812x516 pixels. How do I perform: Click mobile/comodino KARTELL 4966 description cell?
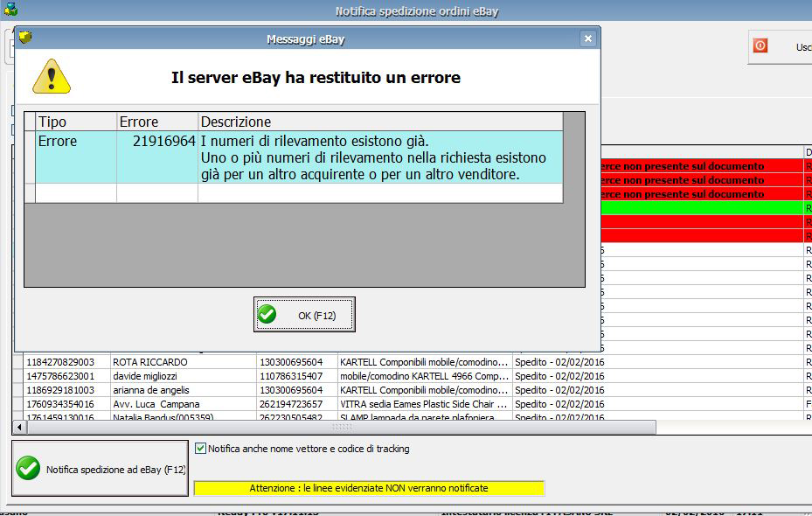coord(425,375)
